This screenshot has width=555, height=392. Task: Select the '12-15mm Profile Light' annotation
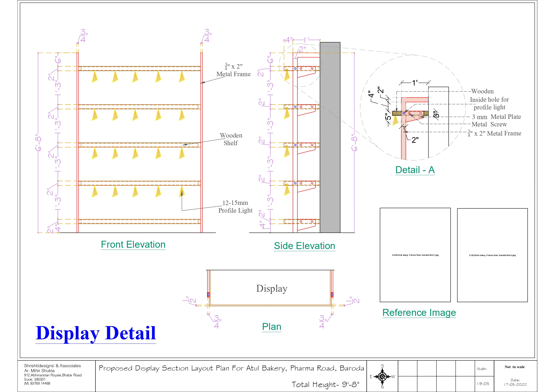[x=235, y=207]
